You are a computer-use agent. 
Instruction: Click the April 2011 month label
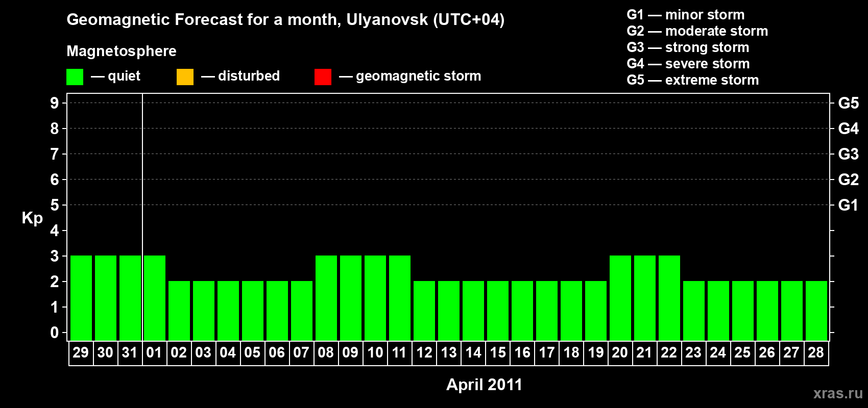484,385
